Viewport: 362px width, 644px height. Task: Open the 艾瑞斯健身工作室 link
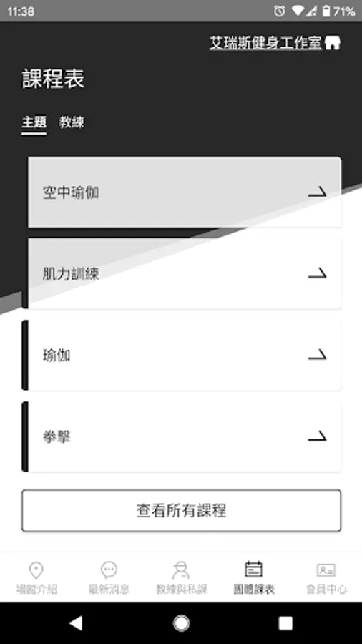(x=265, y=43)
